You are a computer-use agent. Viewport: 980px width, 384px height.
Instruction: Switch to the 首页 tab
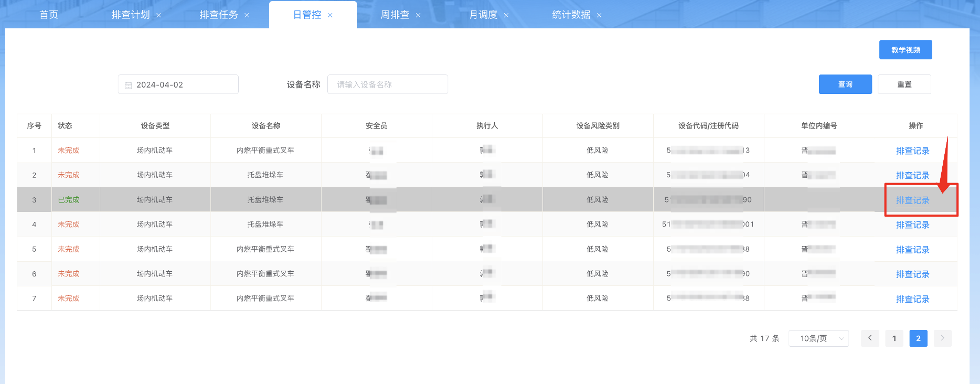pos(49,15)
